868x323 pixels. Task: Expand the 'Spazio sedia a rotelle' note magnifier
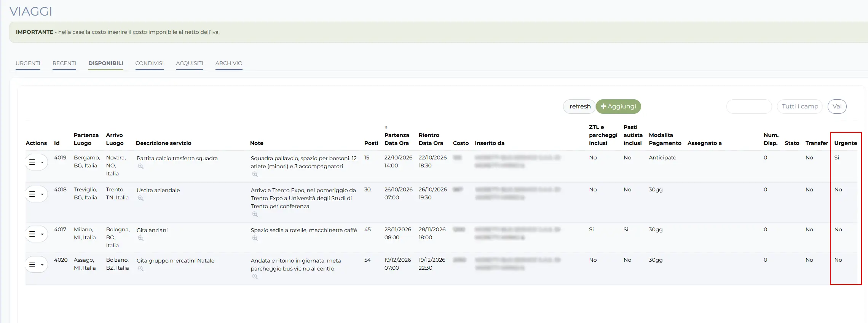pos(255,238)
